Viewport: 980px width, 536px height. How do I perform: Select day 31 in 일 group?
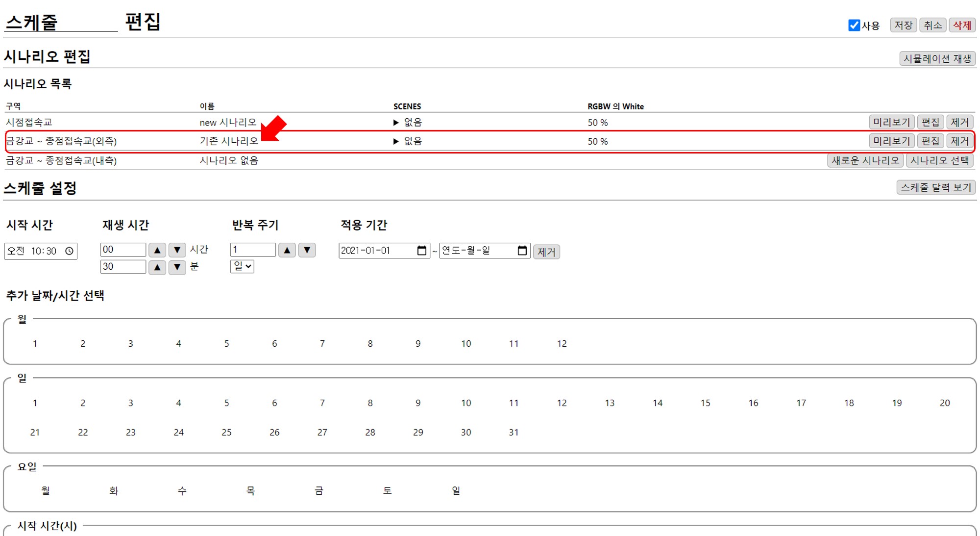[514, 433]
